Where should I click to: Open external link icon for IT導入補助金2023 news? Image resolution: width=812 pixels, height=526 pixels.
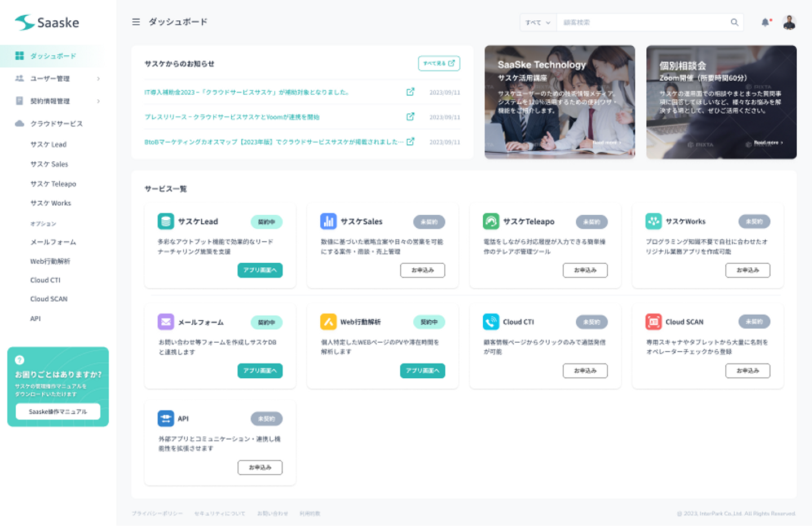(411, 92)
